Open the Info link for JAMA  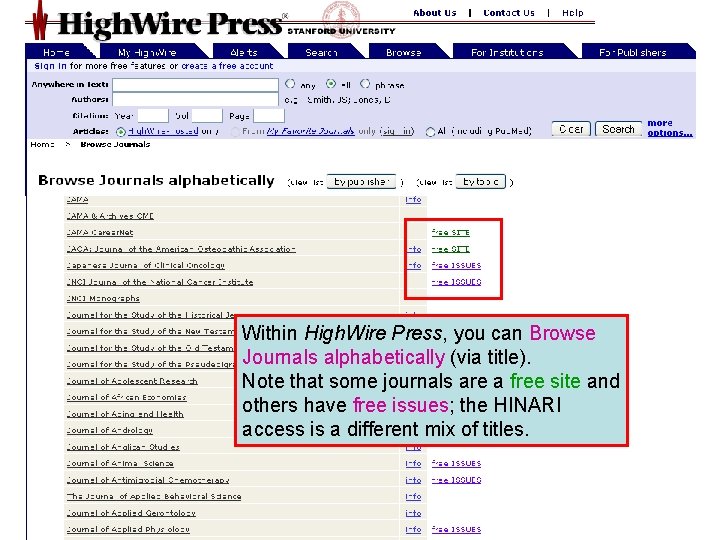click(413, 199)
